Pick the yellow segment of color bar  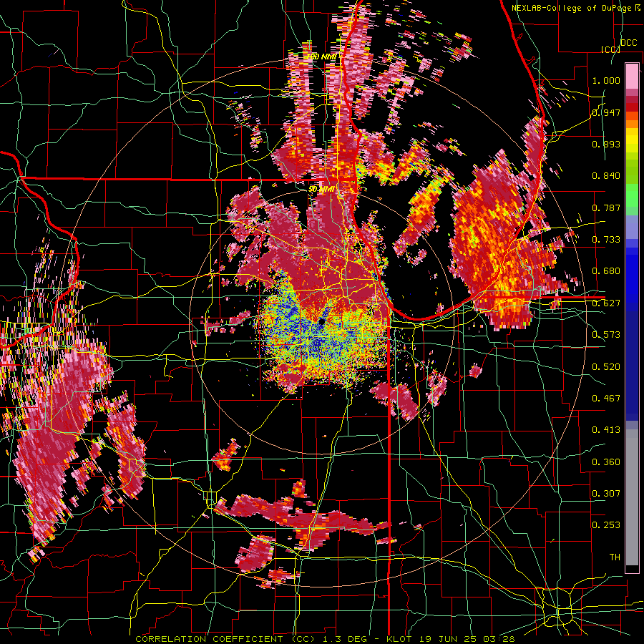(632, 140)
